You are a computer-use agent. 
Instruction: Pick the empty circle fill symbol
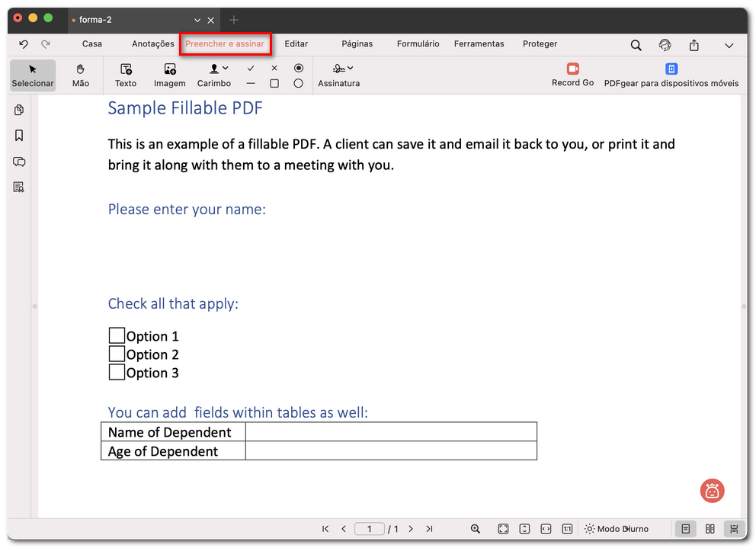click(x=299, y=83)
